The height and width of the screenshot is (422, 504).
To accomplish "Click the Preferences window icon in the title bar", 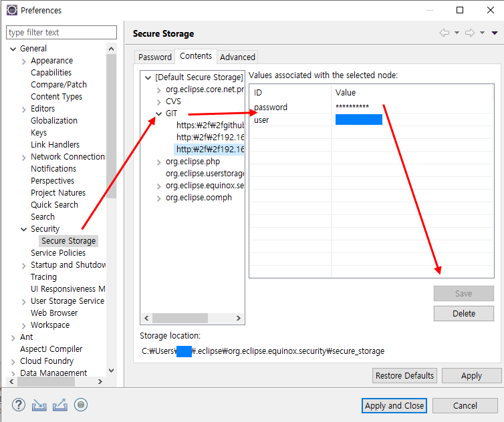I will click(x=12, y=10).
